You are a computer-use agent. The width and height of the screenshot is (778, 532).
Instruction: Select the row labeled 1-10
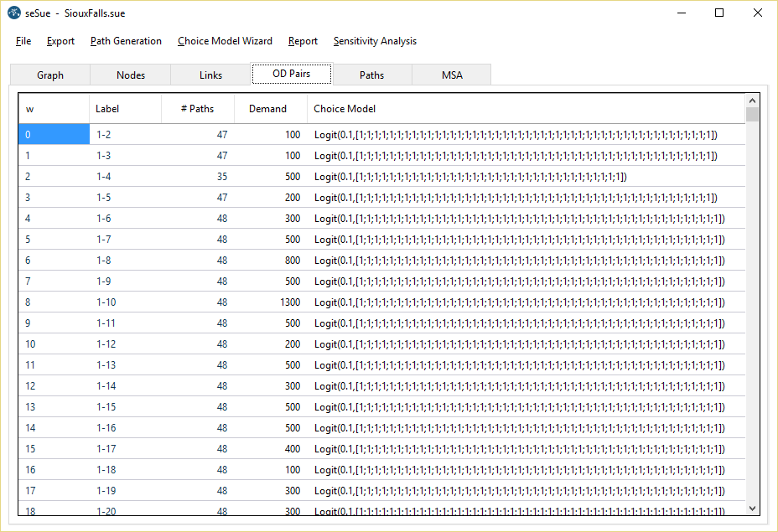(106, 302)
